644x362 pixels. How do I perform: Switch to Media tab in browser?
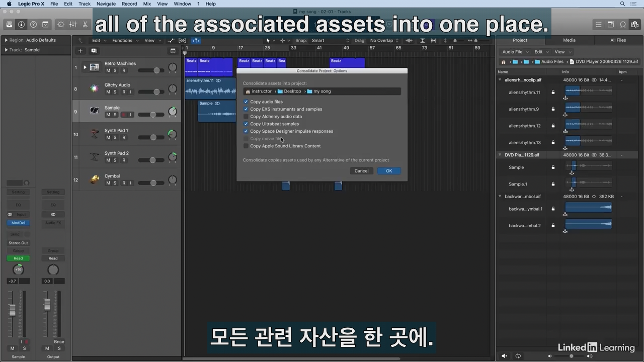pyautogui.click(x=569, y=40)
